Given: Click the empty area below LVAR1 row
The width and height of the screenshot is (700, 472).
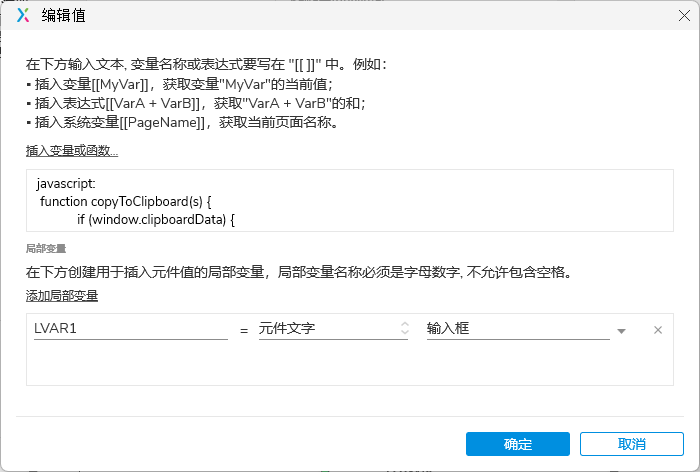Looking at the screenshot, I should (x=350, y=365).
